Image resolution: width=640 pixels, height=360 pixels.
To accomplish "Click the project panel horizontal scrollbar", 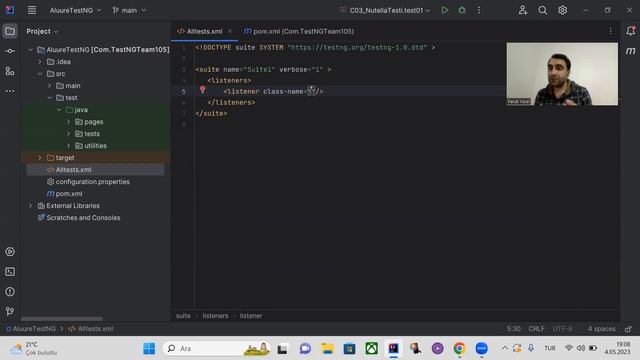I will coord(62,319).
